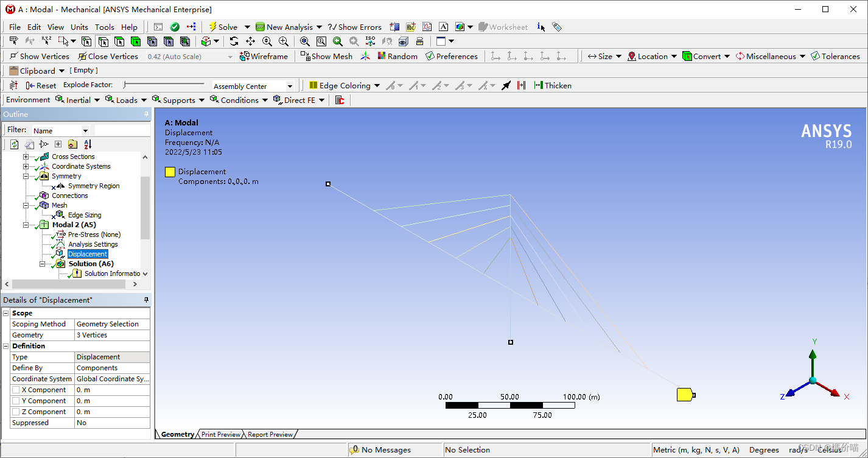Click the Label tool icon
Viewport: 868px width, 458px height.
click(13, 41)
